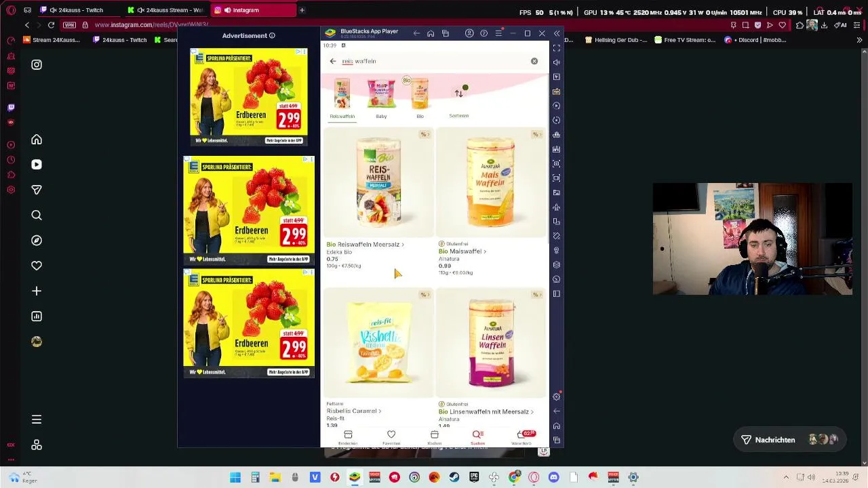868x488 pixels.
Task: Open Bio Maiswaffel product details
Action: (x=462, y=251)
